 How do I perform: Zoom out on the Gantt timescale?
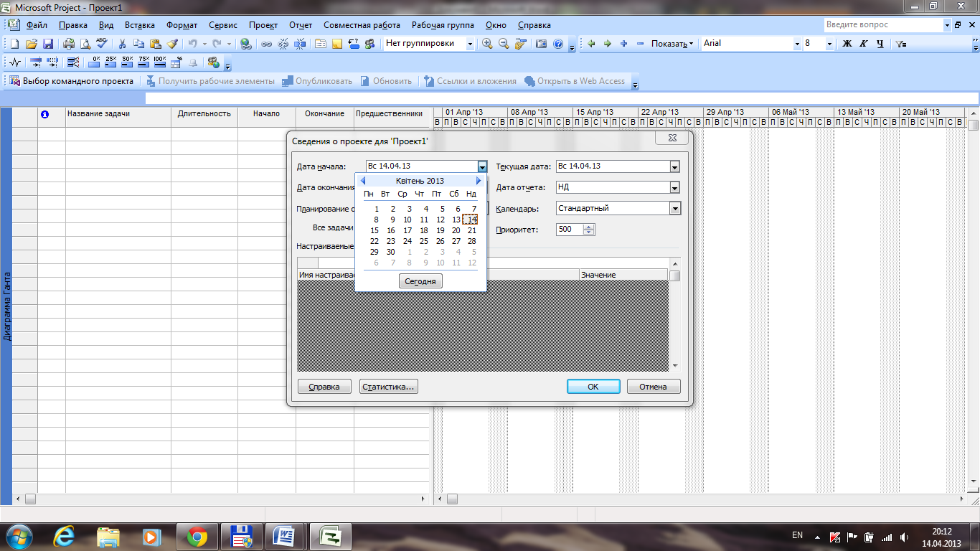[x=504, y=44]
